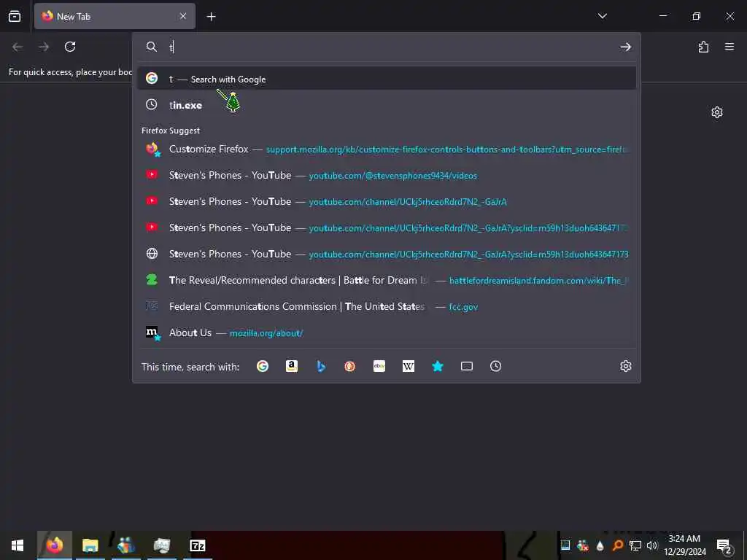Open the Extensions puzzle icon

point(703,47)
